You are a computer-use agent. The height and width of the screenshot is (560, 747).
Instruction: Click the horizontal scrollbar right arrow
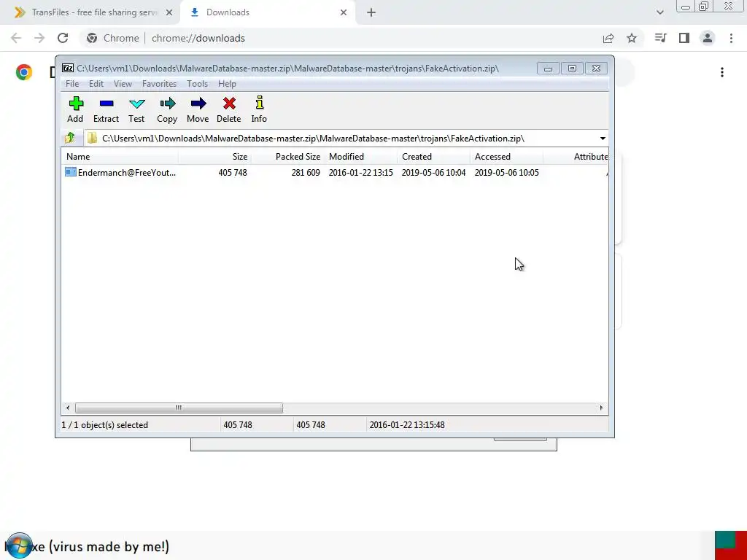click(x=601, y=408)
